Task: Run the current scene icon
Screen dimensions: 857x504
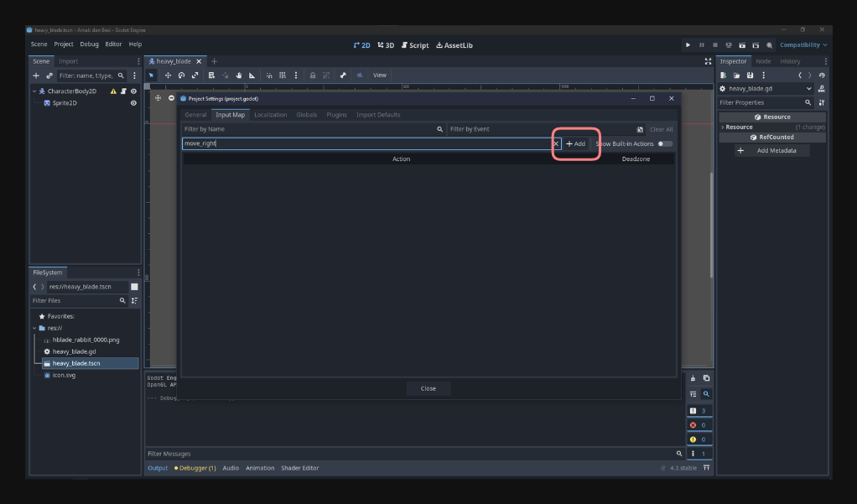Action: [741, 44]
